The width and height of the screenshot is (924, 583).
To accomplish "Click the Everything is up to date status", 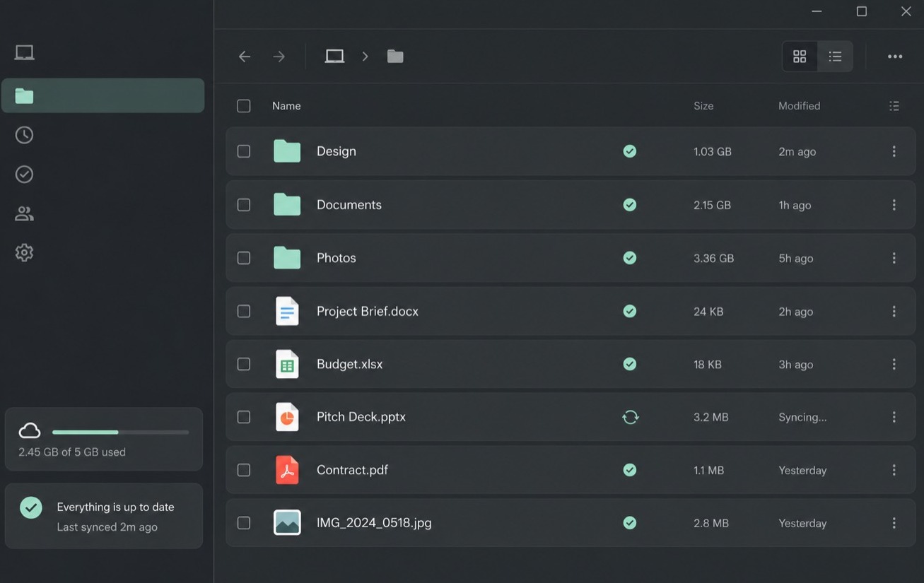I will [116, 507].
